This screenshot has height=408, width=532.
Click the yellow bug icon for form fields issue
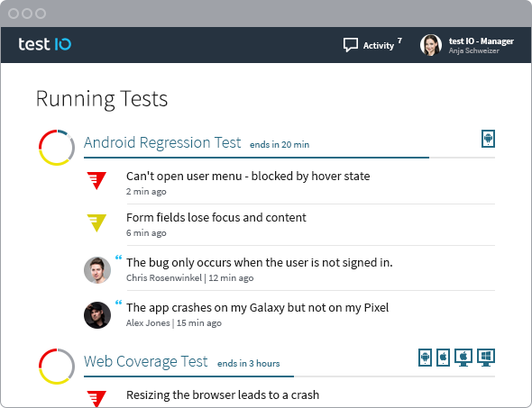pos(96,222)
